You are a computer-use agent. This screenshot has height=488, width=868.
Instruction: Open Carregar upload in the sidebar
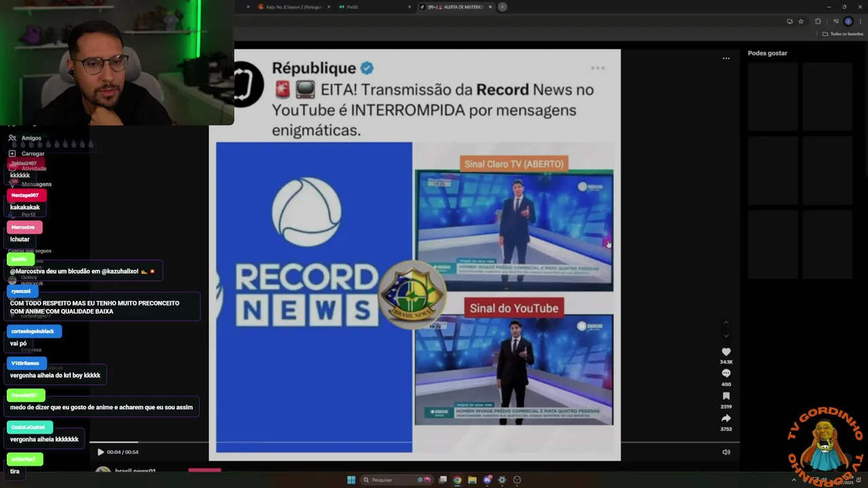(x=26, y=154)
